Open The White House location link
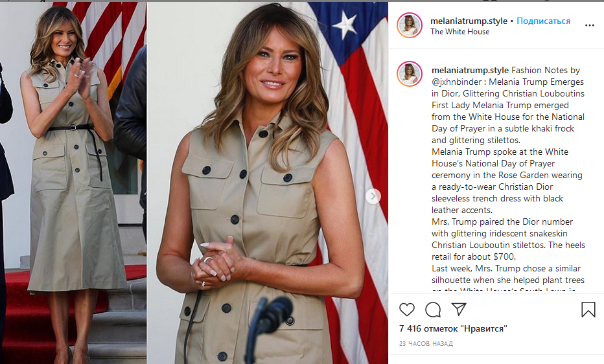Image resolution: width=604 pixels, height=364 pixels. coord(460,32)
